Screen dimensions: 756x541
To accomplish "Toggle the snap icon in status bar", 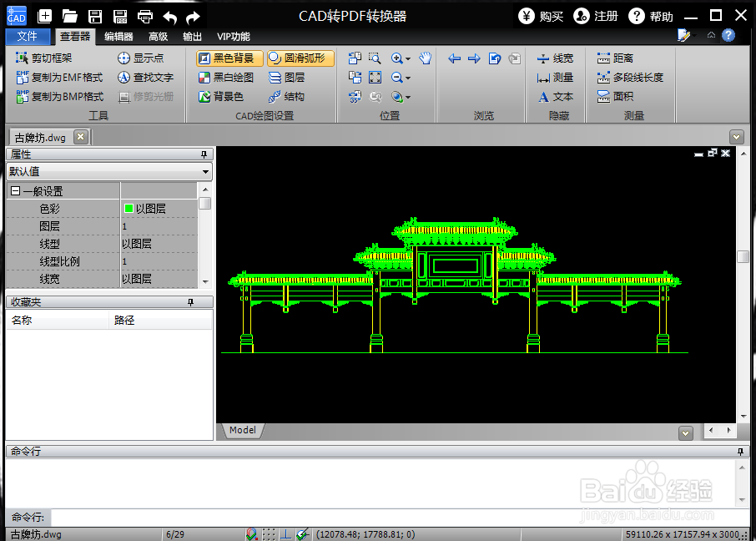I will (x=251, y=533).
